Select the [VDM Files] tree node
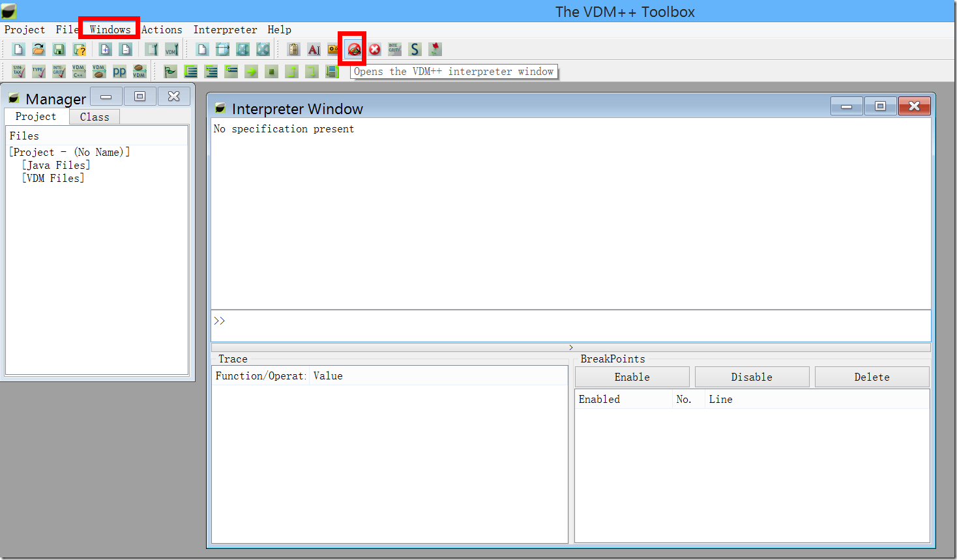957x560 pixels. (x=53, y=178)
